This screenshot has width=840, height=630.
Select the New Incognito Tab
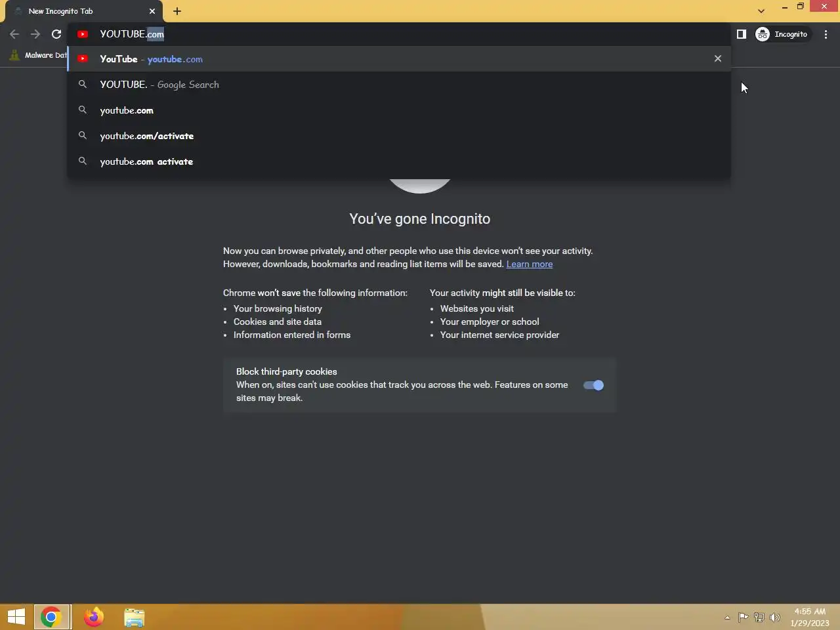84,11
